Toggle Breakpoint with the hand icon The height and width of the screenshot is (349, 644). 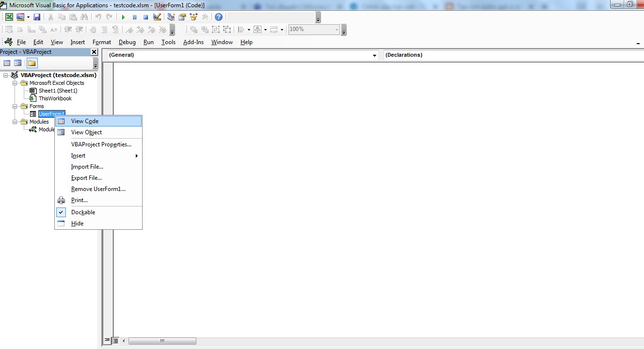pyautogui.click(x=93, y=30)
